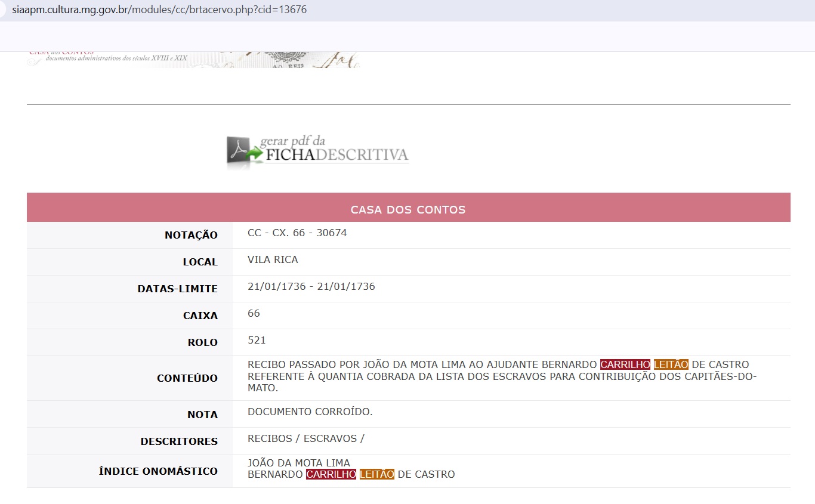The width and height of the screenshot is (815, 504).
Task: Click the 'DATAS-LIMITE' row label
Action: pyautogui.click(x=177, y=289)
